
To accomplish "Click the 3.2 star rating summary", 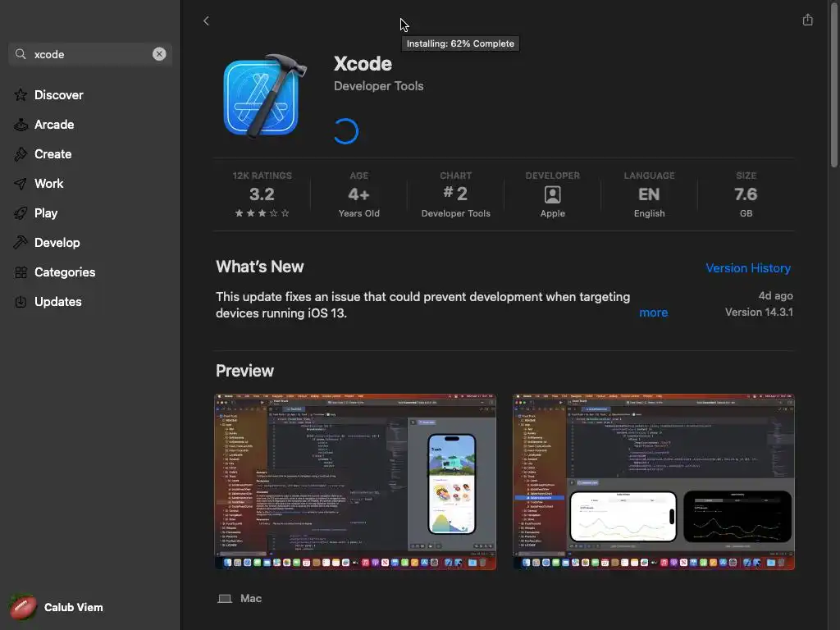I will pyautogui.click(x=262, y=194).
